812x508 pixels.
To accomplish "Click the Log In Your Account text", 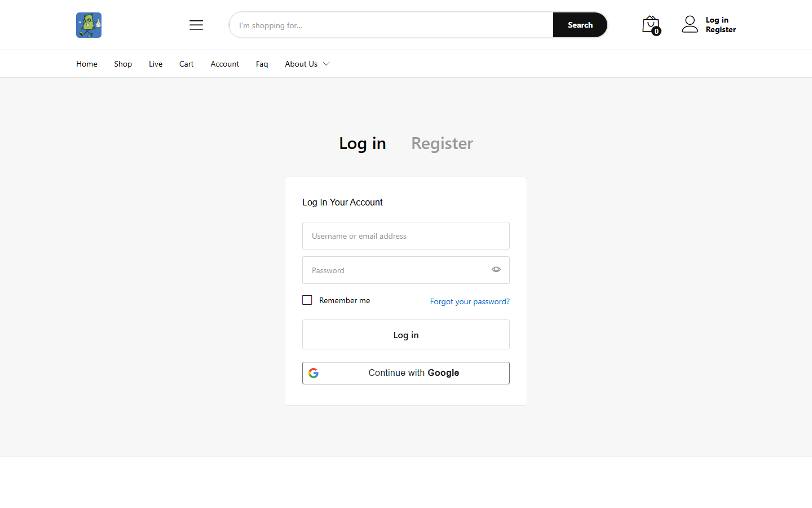I will (342, 202).
